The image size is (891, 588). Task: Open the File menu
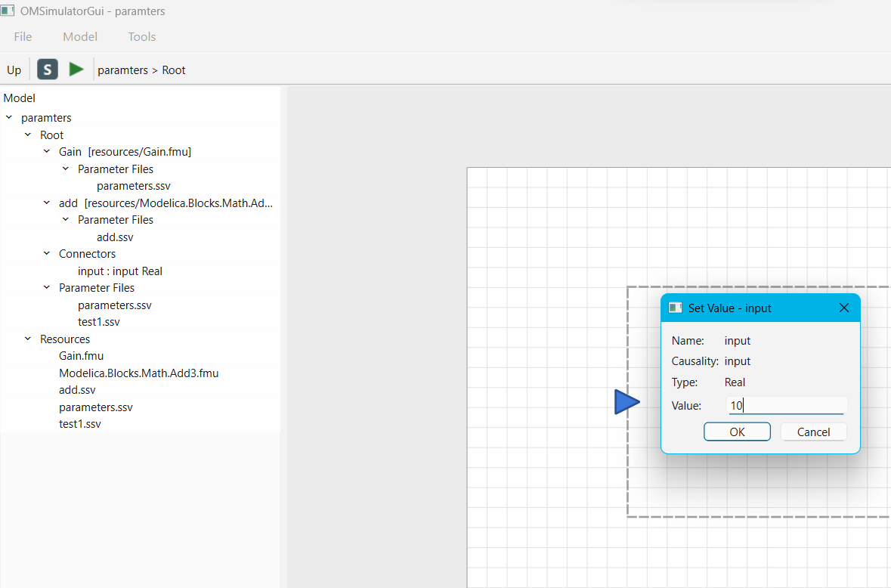point(23,36)
